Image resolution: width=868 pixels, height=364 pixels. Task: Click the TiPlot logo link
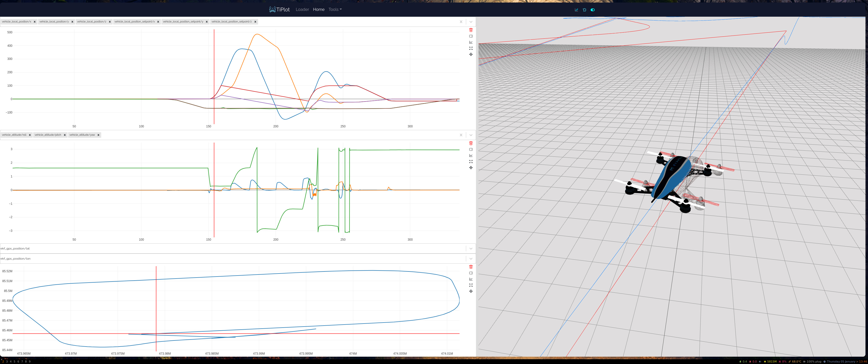pos(279,9)
